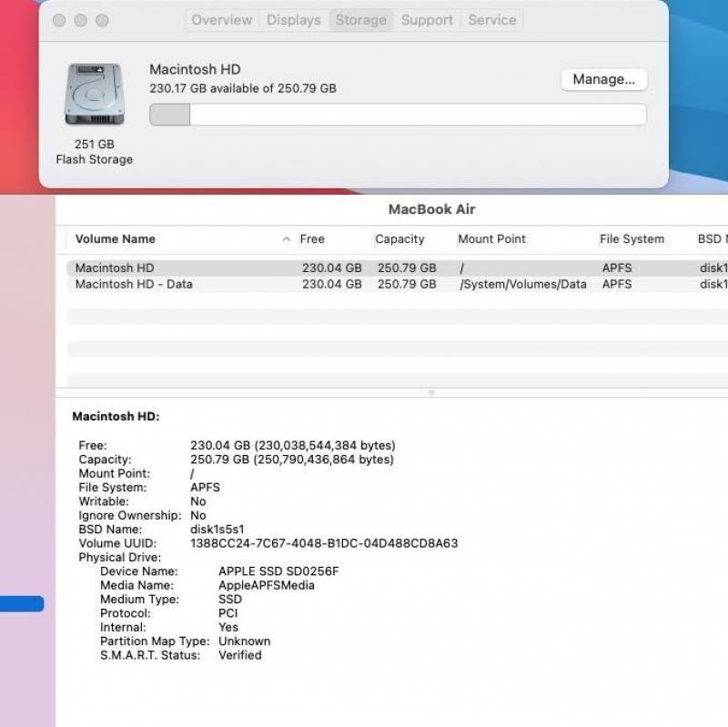The height and width of the screenshot is (727, 728).
Task: Close the About This Mac window
Action: click(59, 20)
